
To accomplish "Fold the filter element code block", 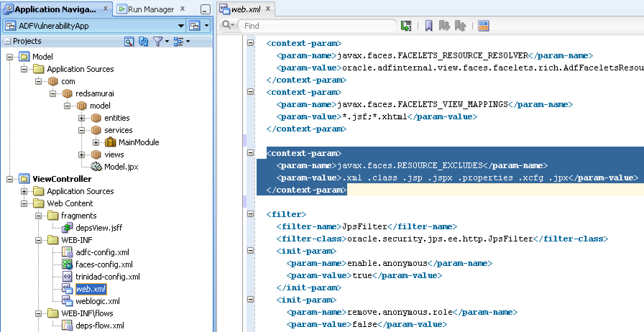I will pyautogui.click(x=250, y=214).
